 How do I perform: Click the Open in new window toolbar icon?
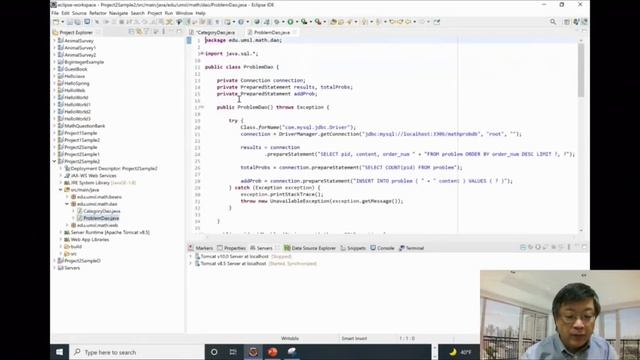point(437,22)
